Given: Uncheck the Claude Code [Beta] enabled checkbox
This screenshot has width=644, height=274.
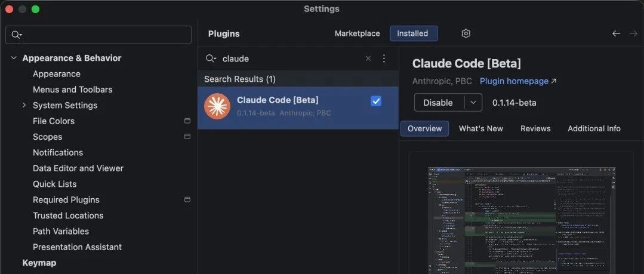Looking at the screenshot, I should [x=376, y=101].
